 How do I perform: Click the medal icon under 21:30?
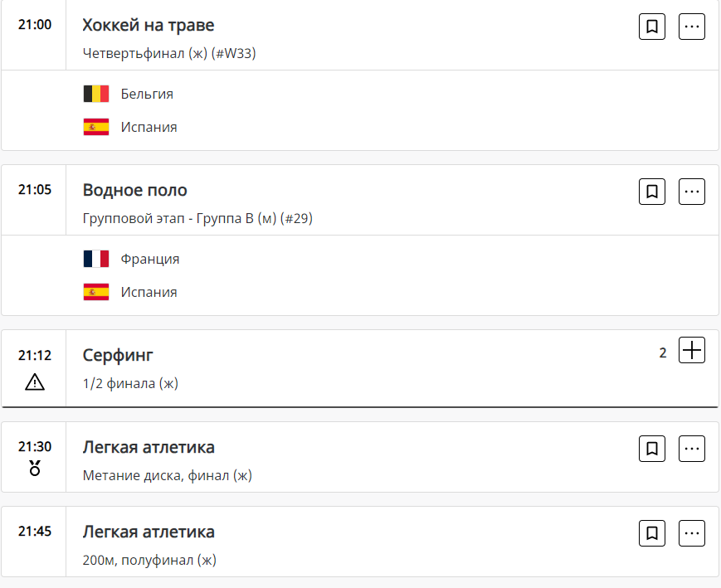coord(35,469)
